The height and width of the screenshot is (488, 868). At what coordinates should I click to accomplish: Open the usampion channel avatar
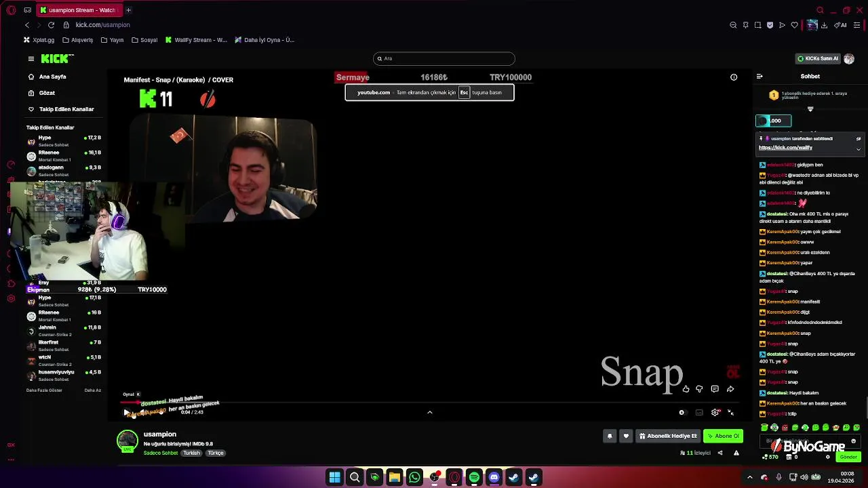[127, 441]
